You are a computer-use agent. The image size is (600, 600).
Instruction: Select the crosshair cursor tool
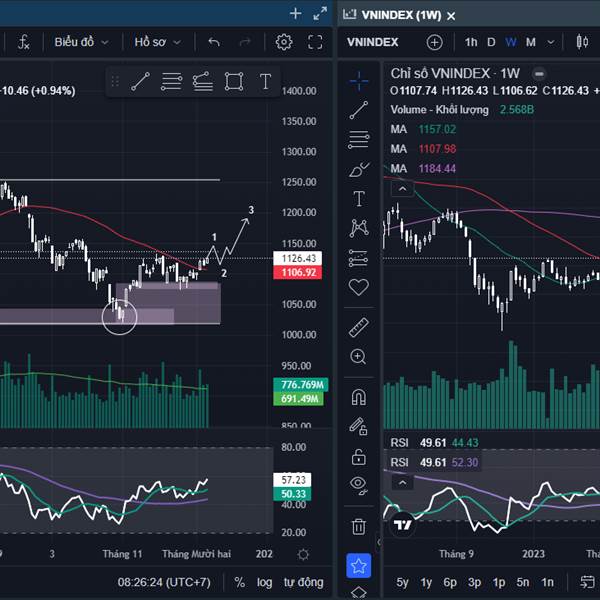pyautogui.click(x=359, y=81)
